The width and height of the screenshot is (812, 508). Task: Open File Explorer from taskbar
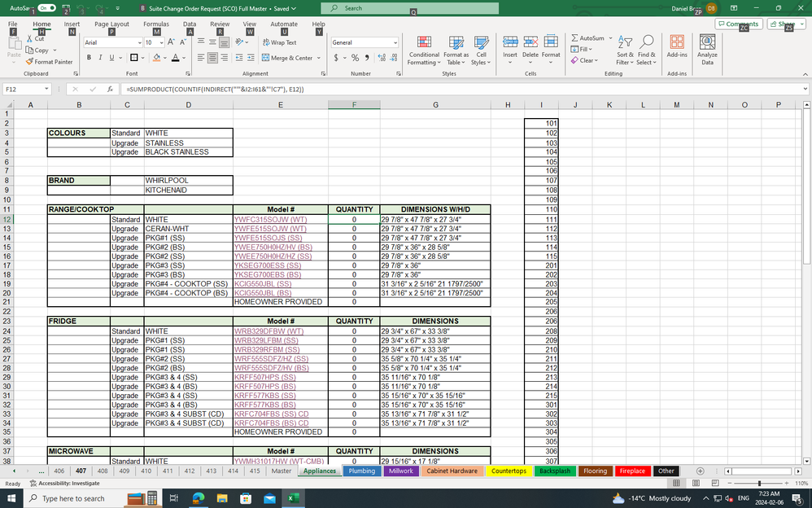click(x=222, y=498)
